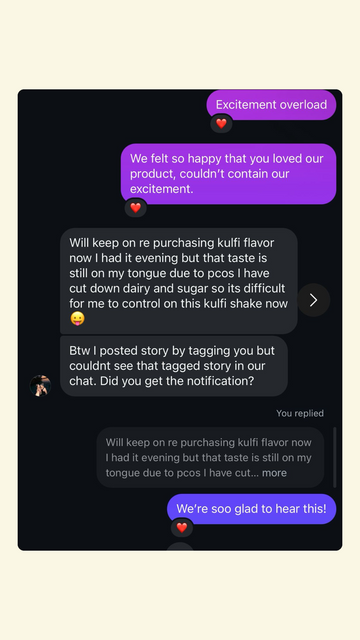Click the heart reaction under "Excitement overload"
Screen dimensions: 360x640
(x=221, y=123)
